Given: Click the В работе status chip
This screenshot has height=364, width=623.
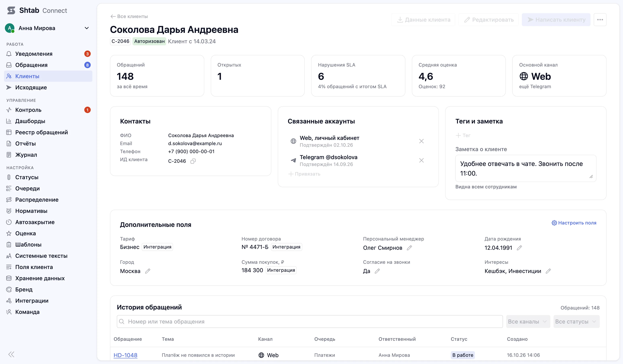Looking at the screenshot, I should tap(463, 355).
